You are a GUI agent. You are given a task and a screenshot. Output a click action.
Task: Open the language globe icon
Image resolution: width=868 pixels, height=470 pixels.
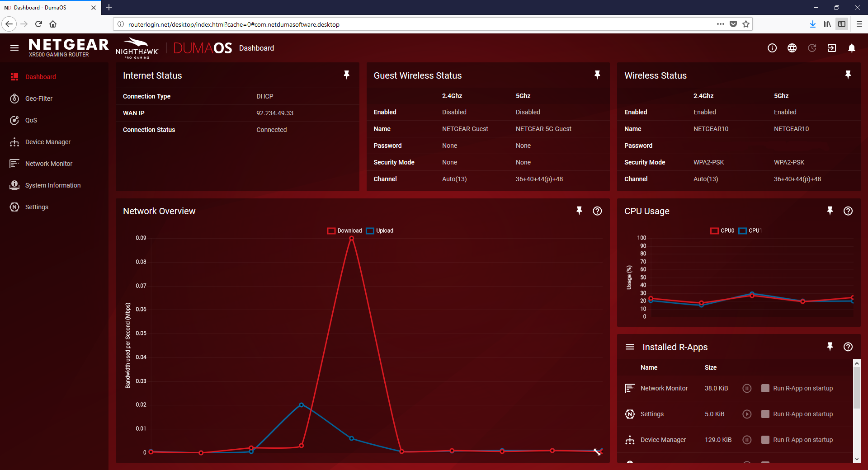tap(792, 48)
